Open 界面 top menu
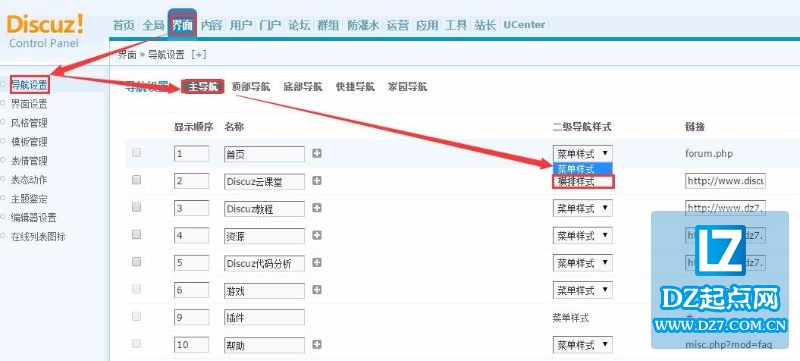800x361 pixels. pyautogui.click(x=182, y=25)
